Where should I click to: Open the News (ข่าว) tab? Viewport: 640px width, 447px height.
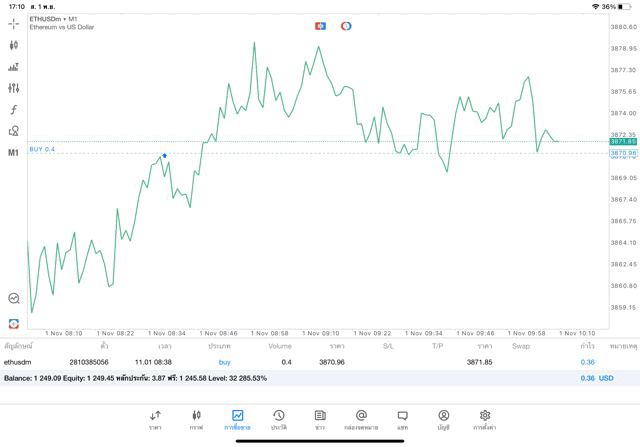pos(320,419)
